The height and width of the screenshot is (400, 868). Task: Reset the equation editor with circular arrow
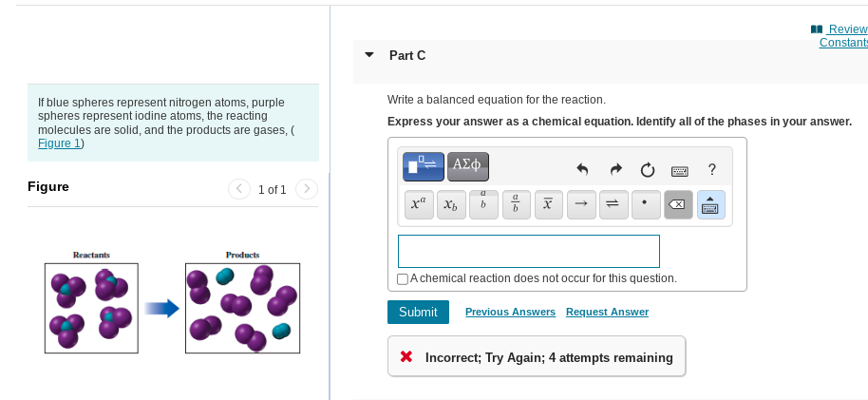click(647, 170)
